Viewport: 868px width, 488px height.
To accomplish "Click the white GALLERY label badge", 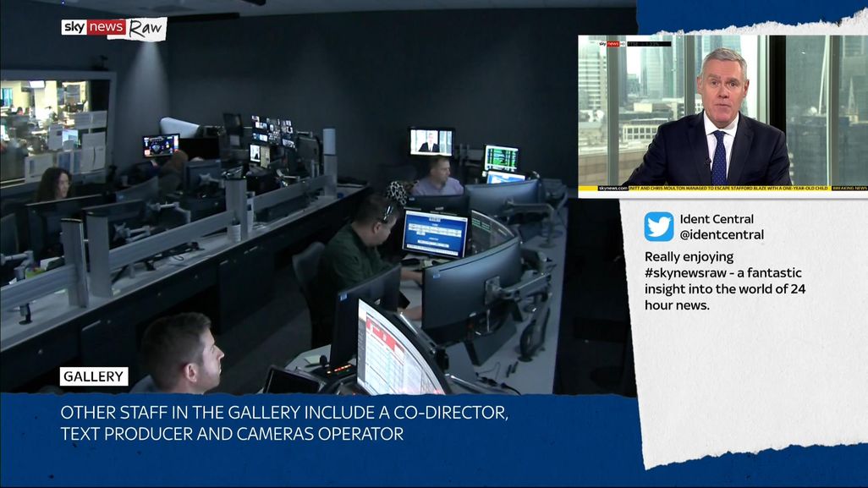I will (x=94, y=376).
